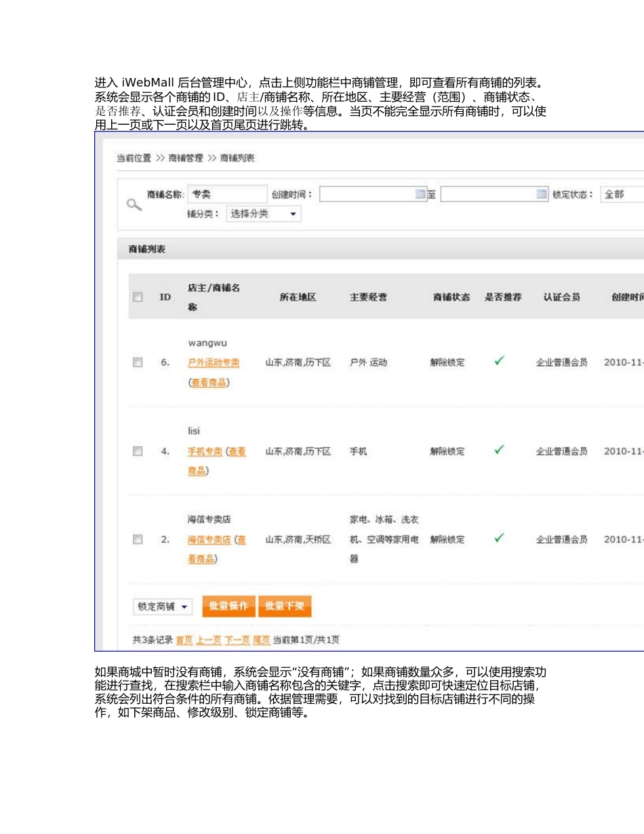Expand the 锁定商铺 batch action dropdown
The image size is (644, 834).
click(x=164, y=606)
